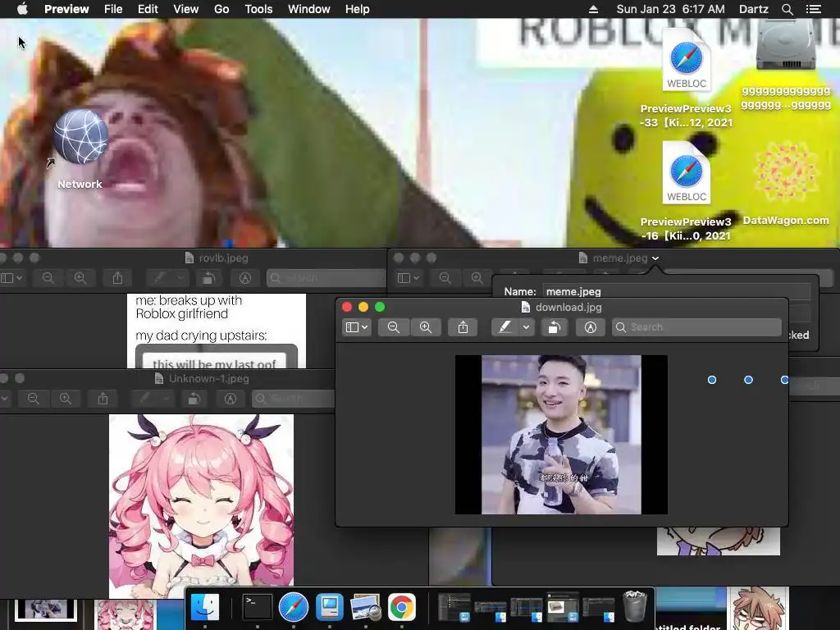Open the Help menu

358,9
